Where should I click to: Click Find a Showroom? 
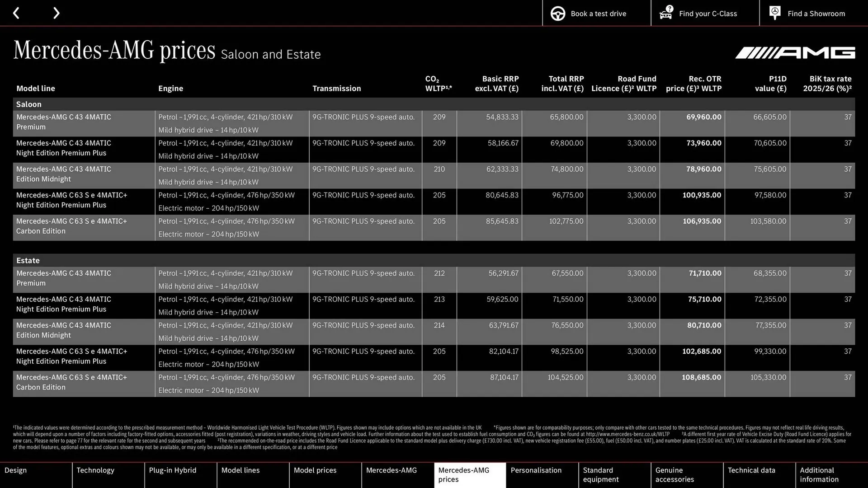(x=816, y=13)
